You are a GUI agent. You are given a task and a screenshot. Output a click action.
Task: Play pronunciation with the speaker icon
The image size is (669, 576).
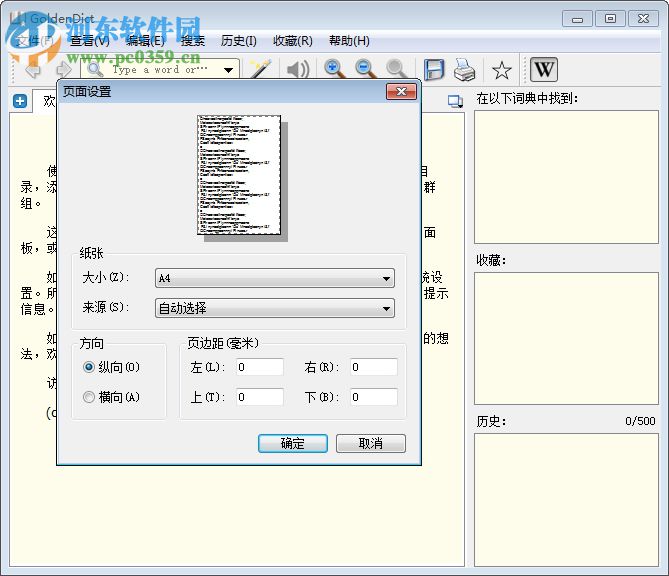click(298, 69)
